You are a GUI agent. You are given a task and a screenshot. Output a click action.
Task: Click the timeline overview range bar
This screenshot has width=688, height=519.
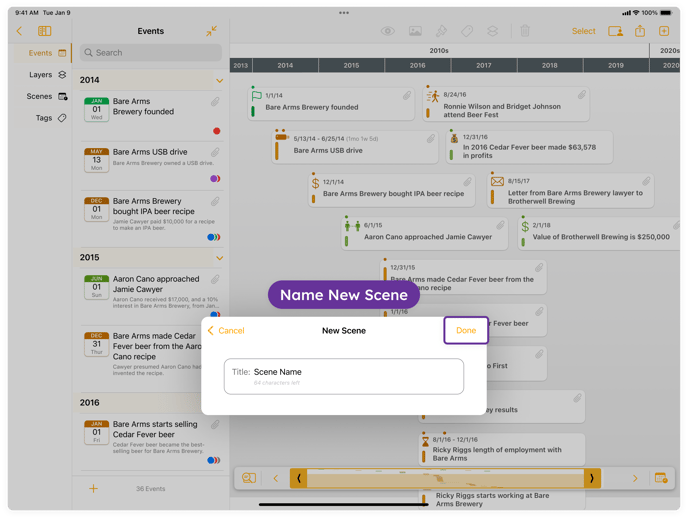coord(445,478)
